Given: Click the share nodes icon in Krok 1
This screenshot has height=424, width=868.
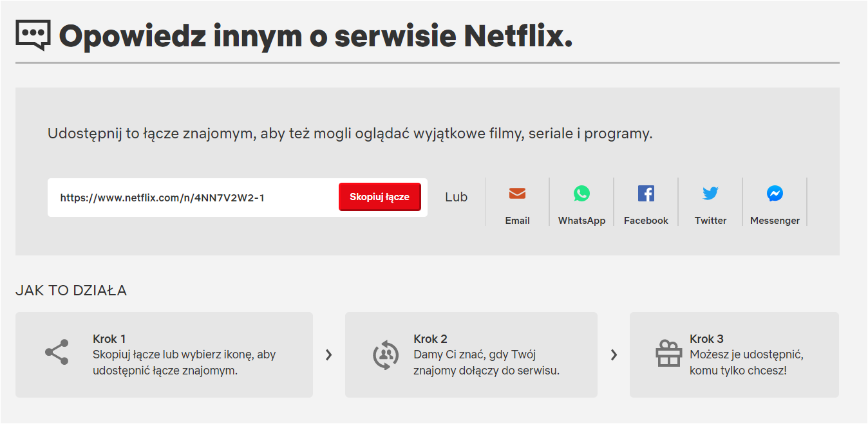Looking at the screenshot, I should tap(57, 353).
